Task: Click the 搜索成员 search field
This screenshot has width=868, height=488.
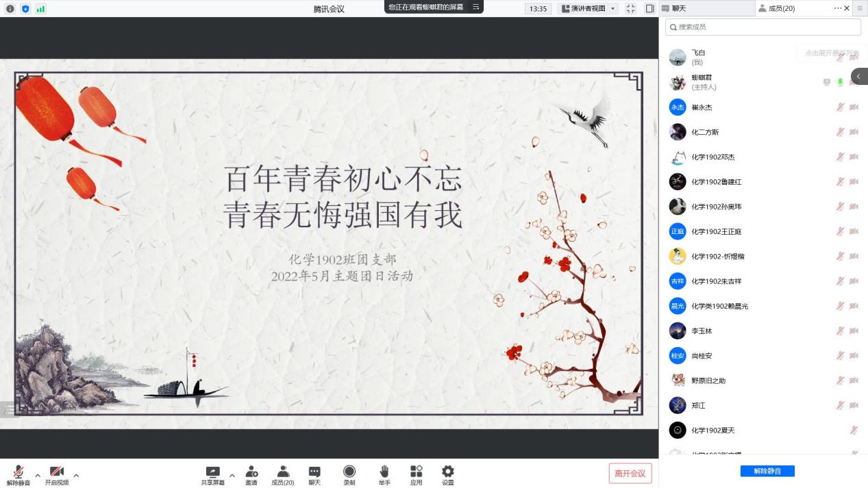Action: (762, 27)
